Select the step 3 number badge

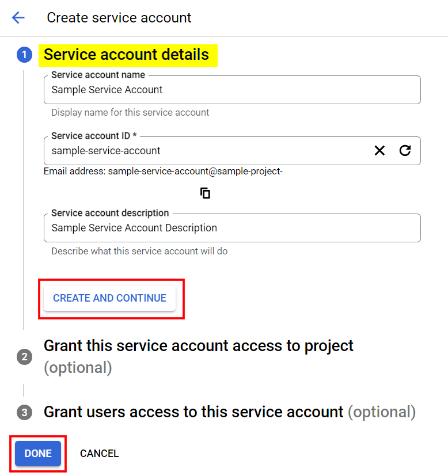pos(24,413)
